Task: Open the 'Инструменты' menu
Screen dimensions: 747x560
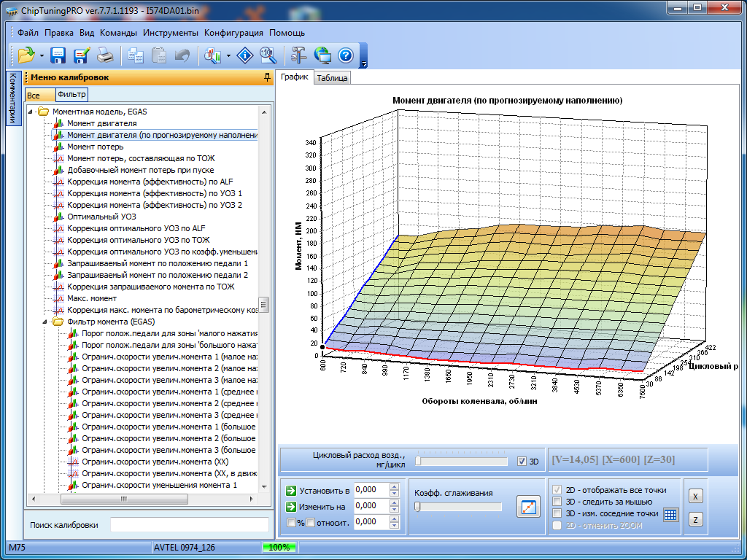Action: [170, 33]
